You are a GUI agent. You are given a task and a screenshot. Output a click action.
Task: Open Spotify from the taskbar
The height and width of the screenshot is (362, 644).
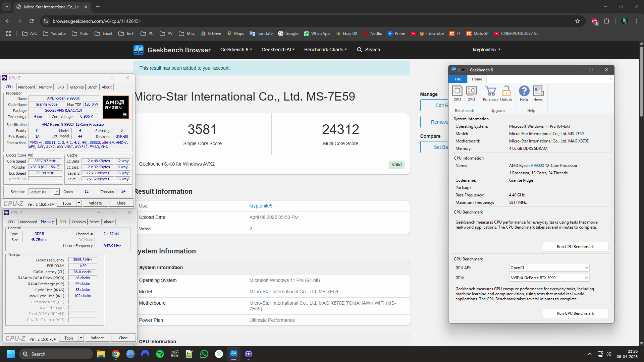click(160, 354)
